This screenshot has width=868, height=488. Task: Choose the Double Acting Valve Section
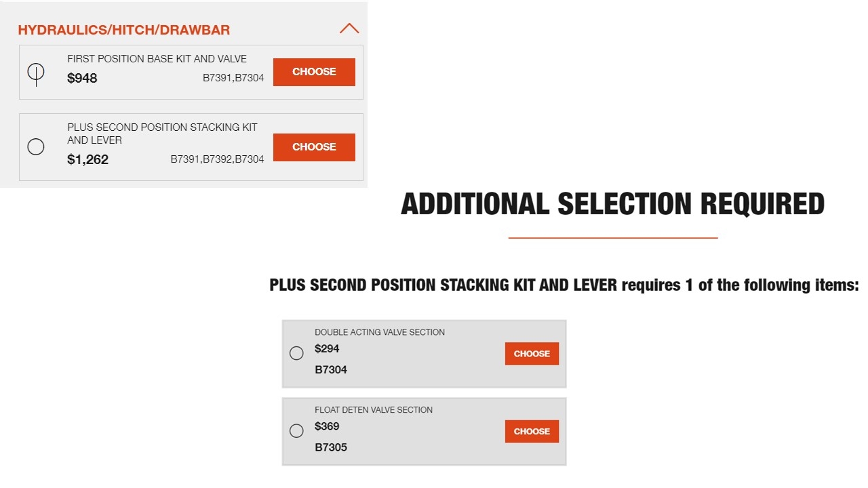click(x=532, y=354)
